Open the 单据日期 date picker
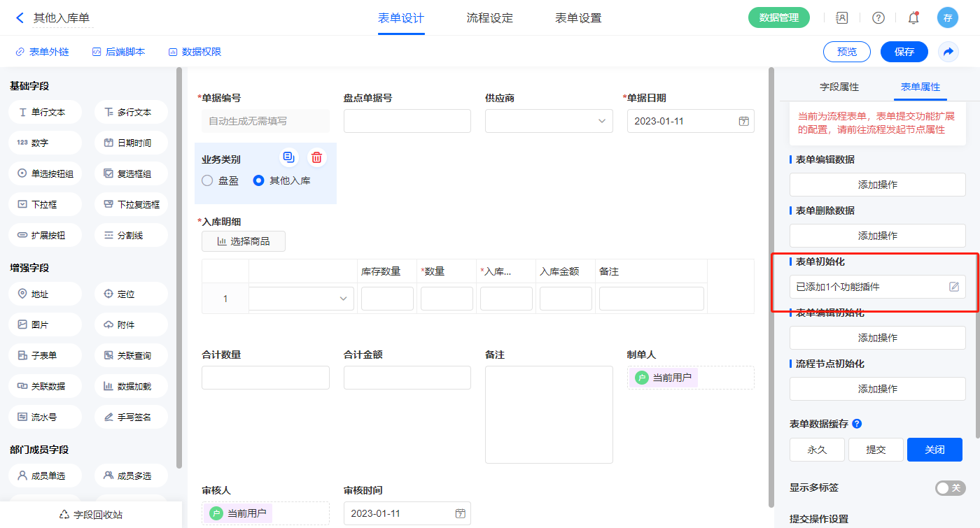The width and height of the screenshot is (980, 528). [743, 121]
